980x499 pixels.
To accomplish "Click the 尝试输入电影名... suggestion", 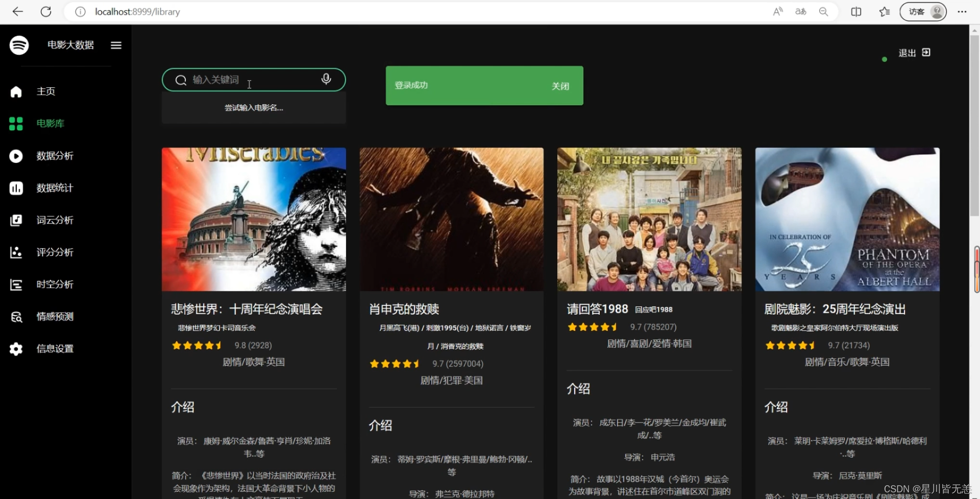I will point(254,108).
